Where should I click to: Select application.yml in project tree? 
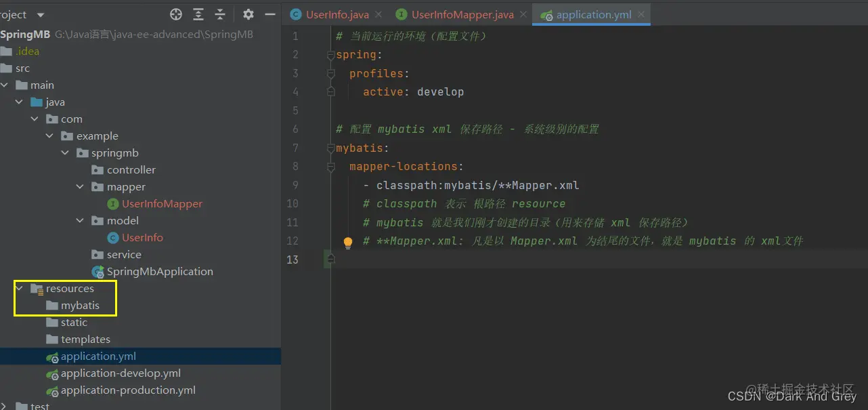coord(98,356)
